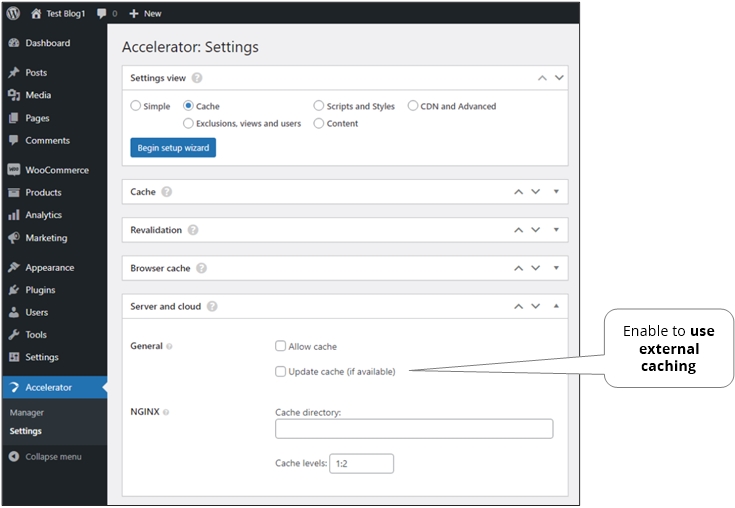Move Browser cache section up with chevron

pos(518,268)
